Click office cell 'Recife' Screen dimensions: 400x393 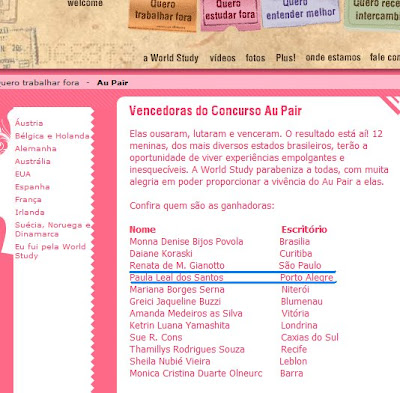pyautogui.click(x=294, y=350)
